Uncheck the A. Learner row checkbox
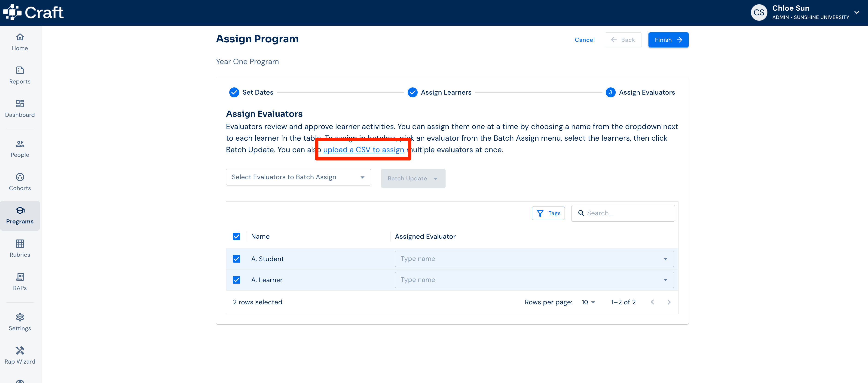The image size is (868, 383). pyautogui.click(x=237, y=280)
